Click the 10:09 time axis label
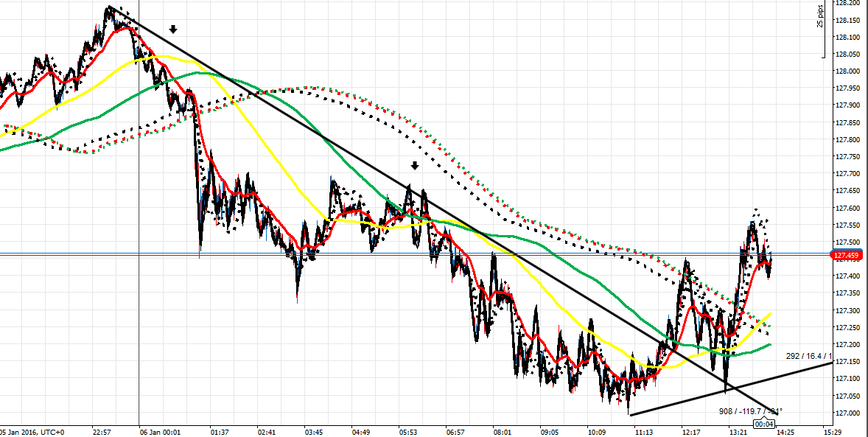This screenshot has height=437, width=868. (595, 430)
